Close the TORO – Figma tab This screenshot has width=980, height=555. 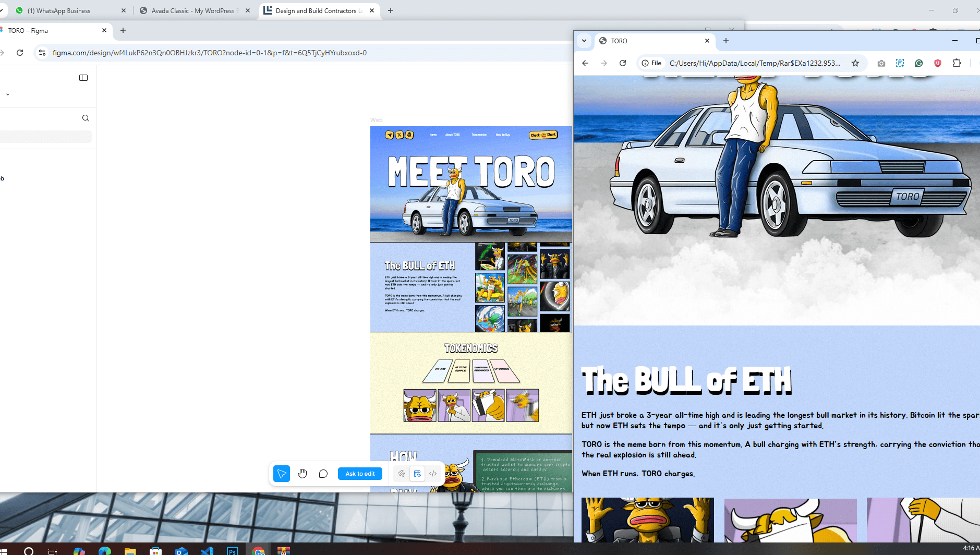pos(104,30)
